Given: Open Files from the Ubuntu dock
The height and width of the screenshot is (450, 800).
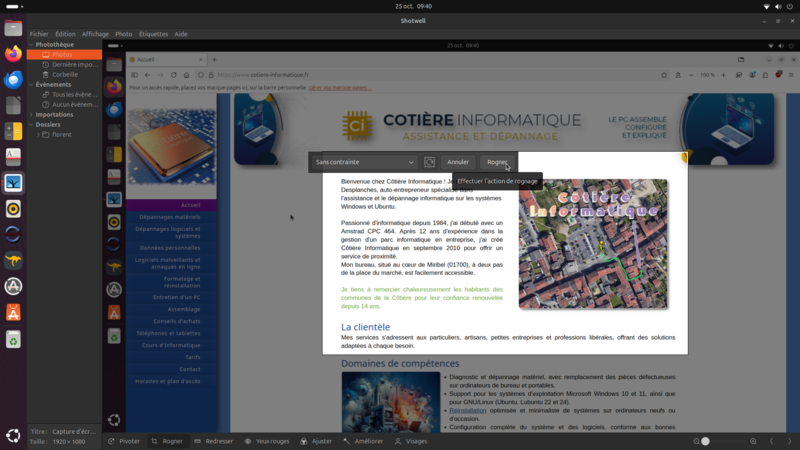Looking at the screenshot, I should click(x=13, y=28).
